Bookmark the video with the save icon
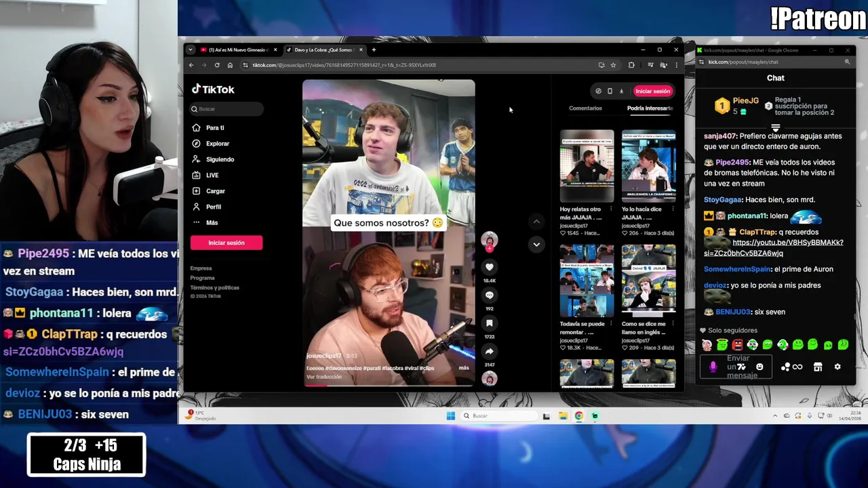 pyautogui.click(x=489, y=323)
